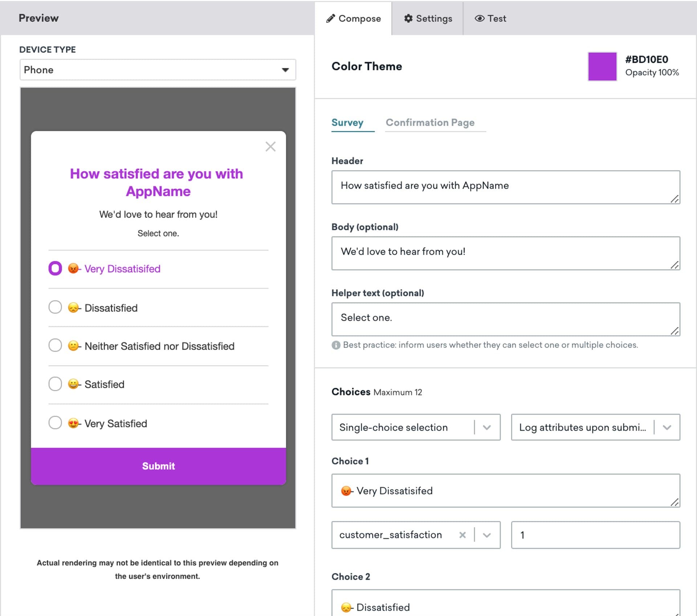Open the Single-choice selection dropdown
Image resolution: width=697 pixels, height=616 pixels.
click(x=487, y=427)
